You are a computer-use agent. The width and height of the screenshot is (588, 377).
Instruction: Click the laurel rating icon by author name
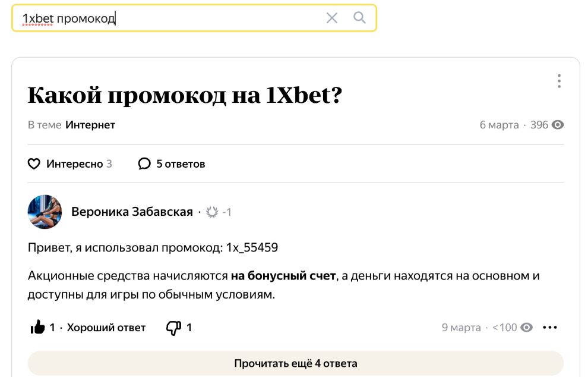coord(212,212)
